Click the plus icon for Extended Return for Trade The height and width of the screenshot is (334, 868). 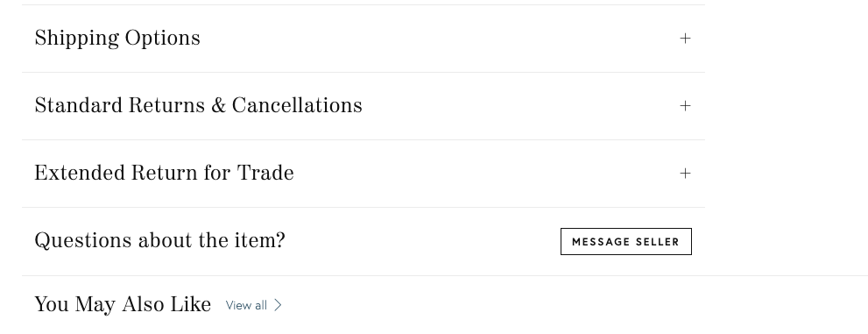[x=685, y=174]
